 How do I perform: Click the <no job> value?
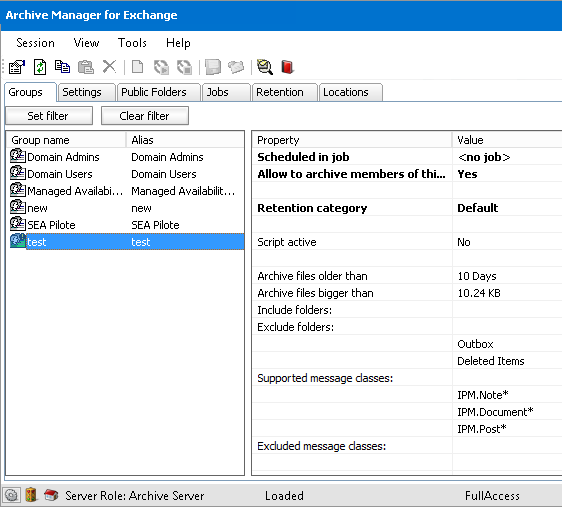pos(484,157)
